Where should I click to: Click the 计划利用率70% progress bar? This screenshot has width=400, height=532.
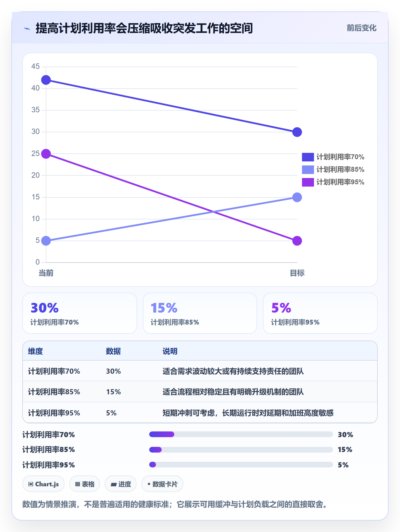coord(241,435)
